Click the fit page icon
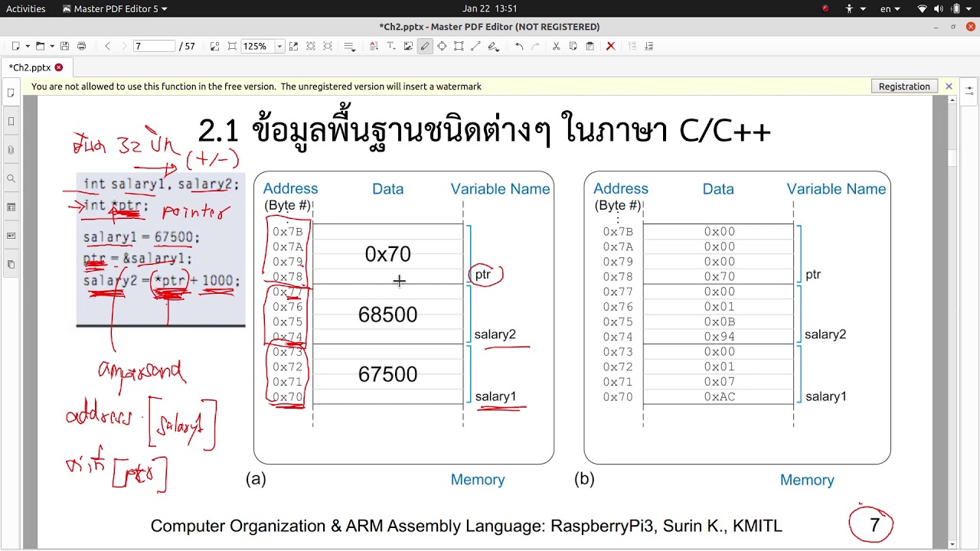Screen dimensions: 980x551 [x=215, y=46]
